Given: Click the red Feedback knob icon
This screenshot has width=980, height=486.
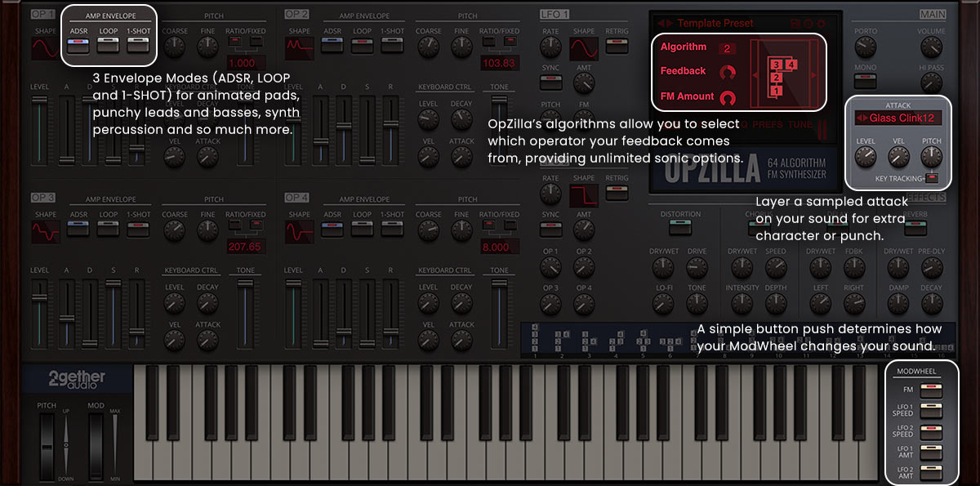Looking at the screenshot, I should (727, 72).
